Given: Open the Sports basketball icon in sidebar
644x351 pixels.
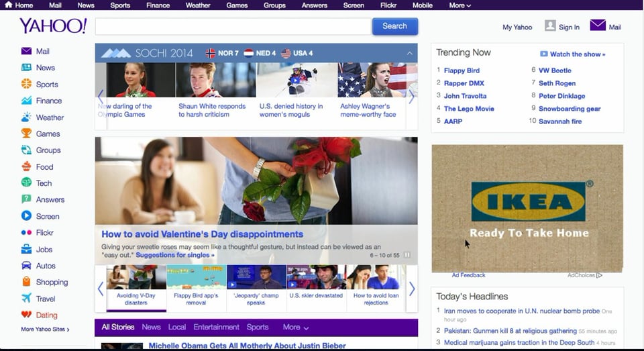Looking at the screenshot, I should point(26,84).
